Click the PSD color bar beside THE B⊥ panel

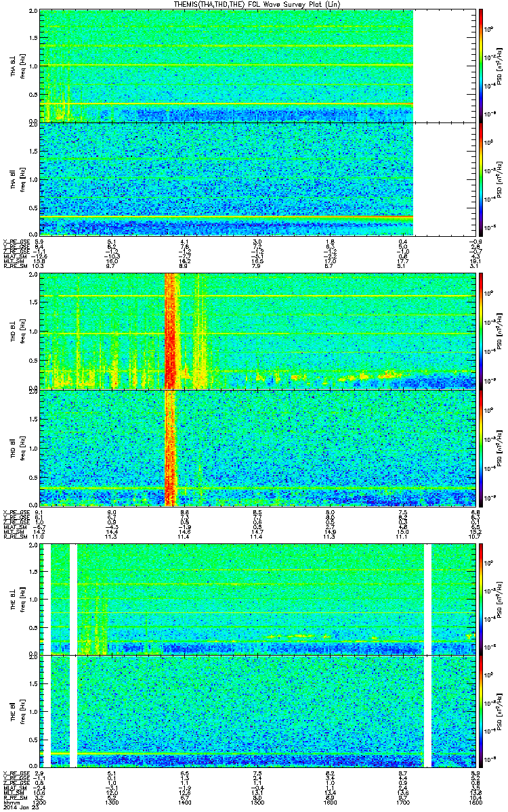pyautogui.click(x=480, y=599)
